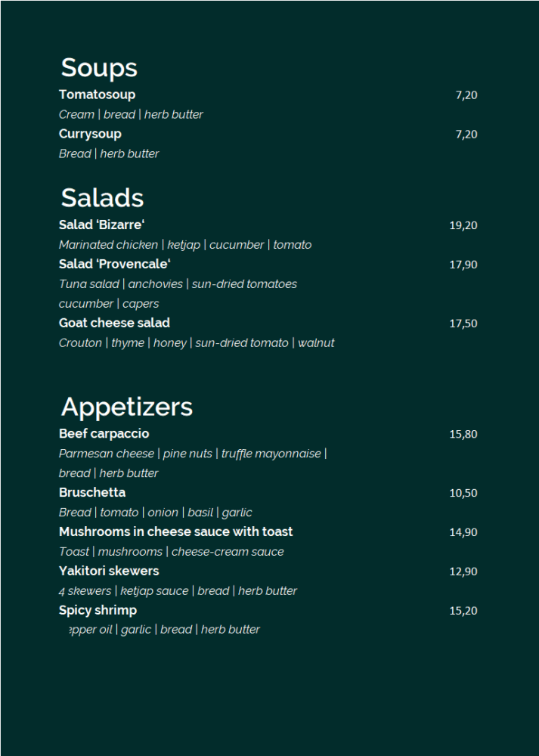Click the 'Marinated chicken' ingredients line
The width and height of the screenshot is (539, 756).
(x=185, y=245)
